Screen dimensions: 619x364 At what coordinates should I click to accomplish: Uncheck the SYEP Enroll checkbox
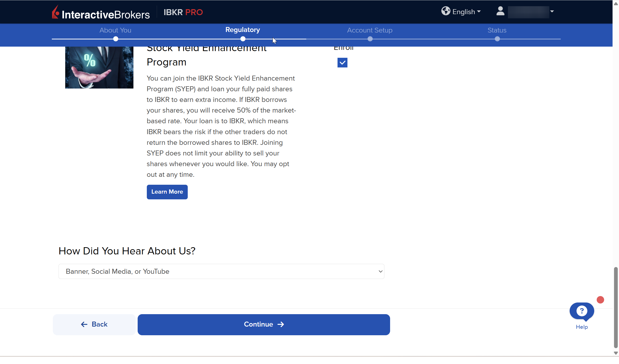point(342,63)
